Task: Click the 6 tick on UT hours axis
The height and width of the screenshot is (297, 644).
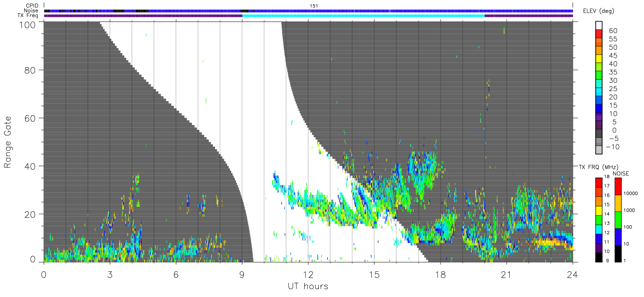Action: pyautogui.click(x=176, y=273)
